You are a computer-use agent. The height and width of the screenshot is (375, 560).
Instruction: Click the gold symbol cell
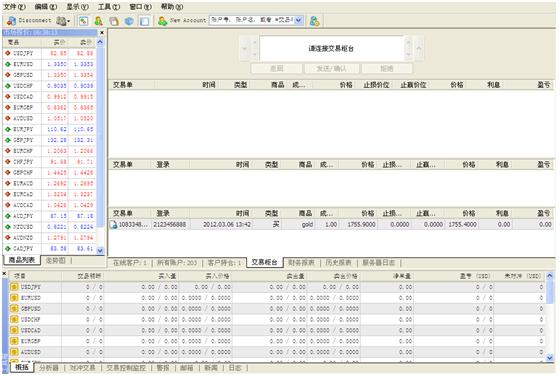point(307,225)
